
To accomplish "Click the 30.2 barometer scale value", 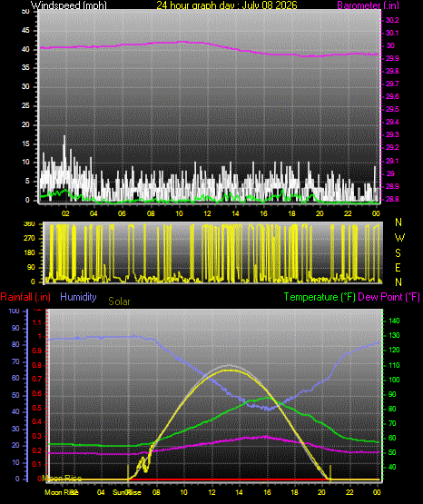I will pyautogui.click(x=392, y=20).
